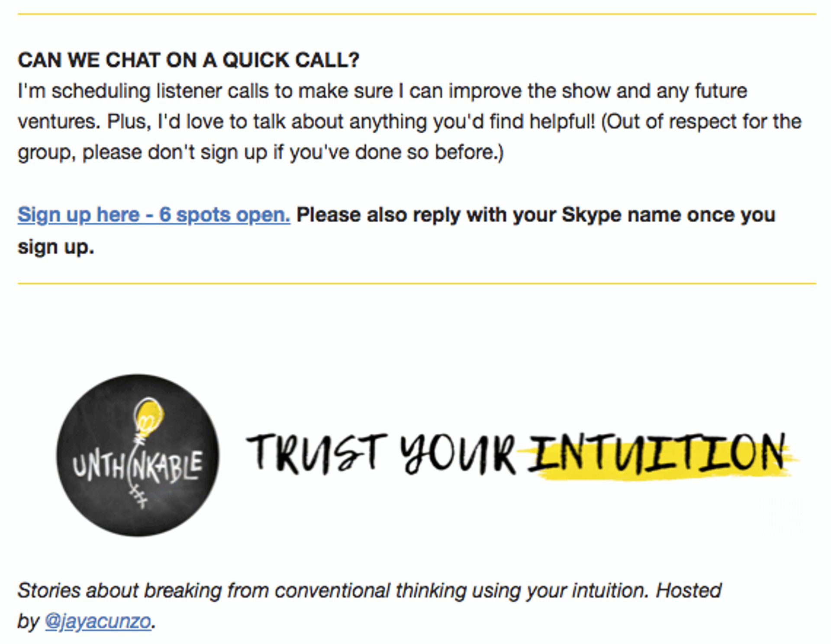This screenshot has height=644, width=831.
Task: Click the stitched string below the logo's lightbulb
Action: (x=138, y=492)
